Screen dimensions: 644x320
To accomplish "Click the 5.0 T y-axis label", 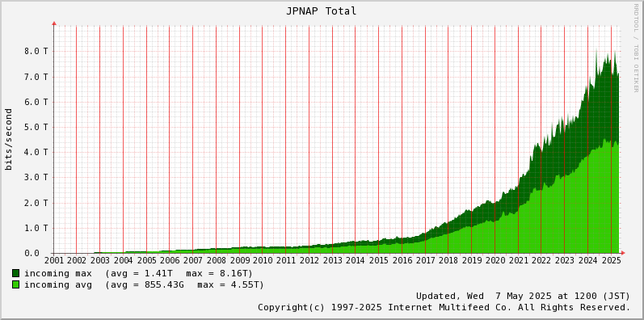I will pos(36,127).
